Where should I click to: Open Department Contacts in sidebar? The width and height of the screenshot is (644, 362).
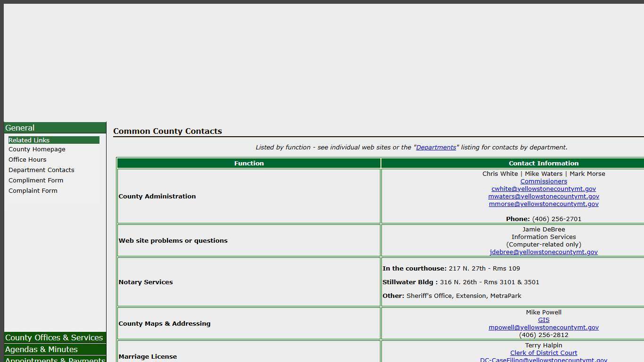click(x=41, y=170)
